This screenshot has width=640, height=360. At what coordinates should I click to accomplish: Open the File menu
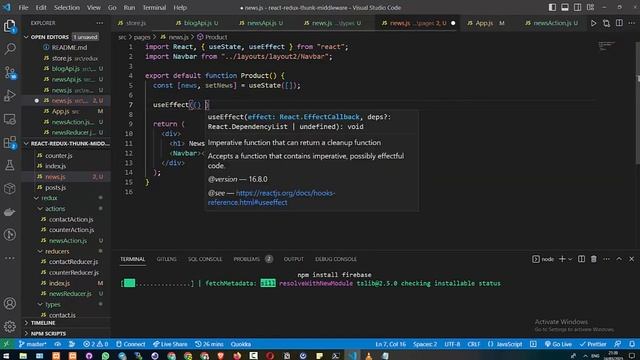(x=23, y=7)
